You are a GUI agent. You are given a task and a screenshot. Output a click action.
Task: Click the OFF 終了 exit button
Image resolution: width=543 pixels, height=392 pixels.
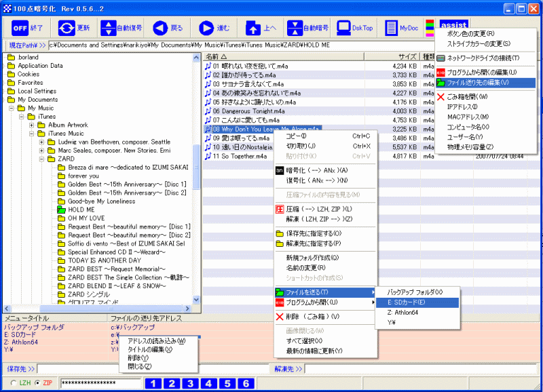[29, 28]
